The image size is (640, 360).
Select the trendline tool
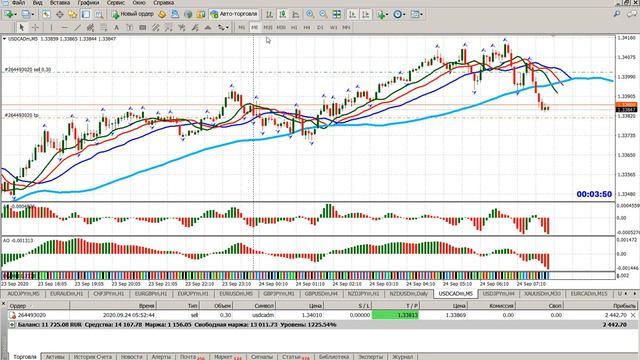tap(77, 27)
